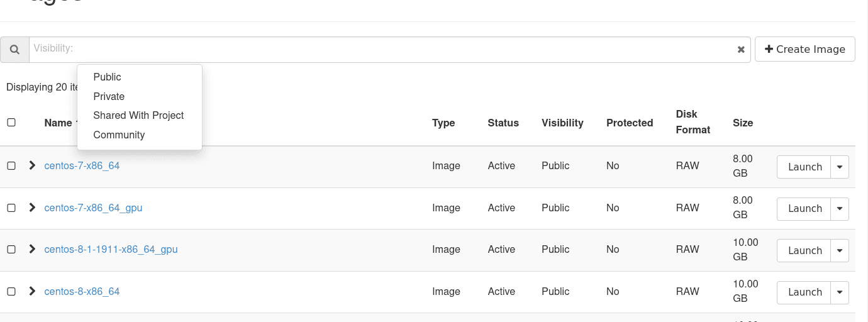Expand the centos-8-1-1911-x86_64_gpu row chevron
This screenshot has width=868, height=322.
tap(32, 249)
